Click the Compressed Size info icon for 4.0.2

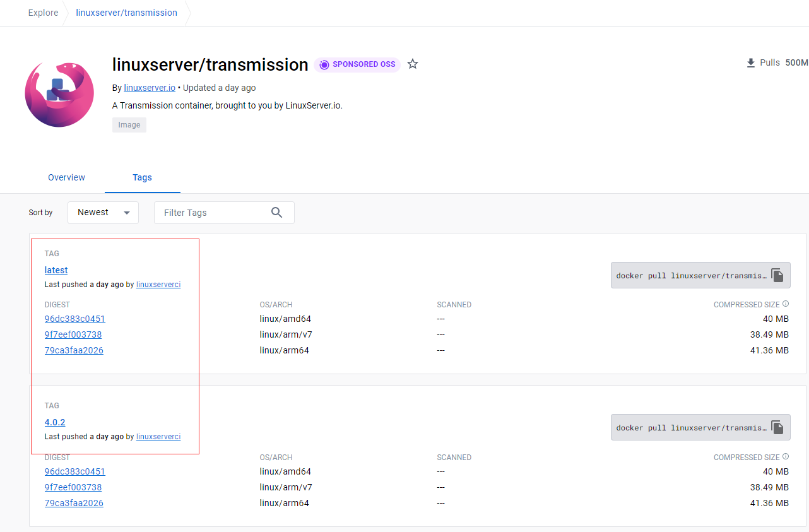click(x=786, y=457)
